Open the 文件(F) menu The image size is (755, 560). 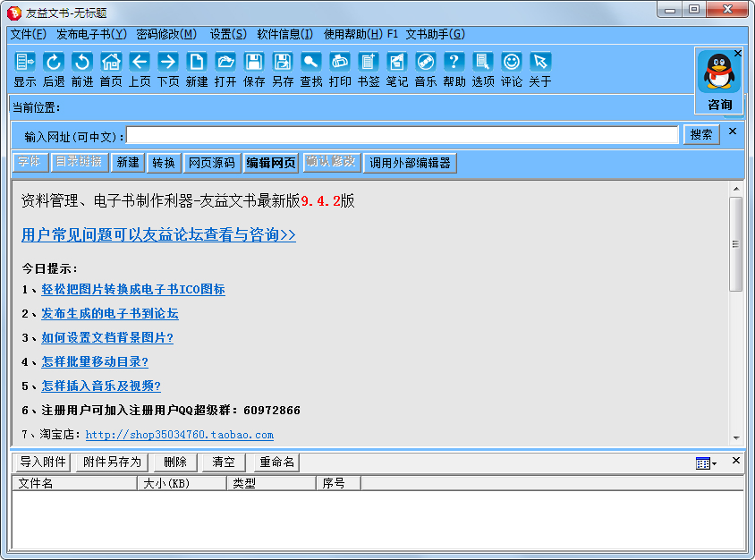pos(29,34)
